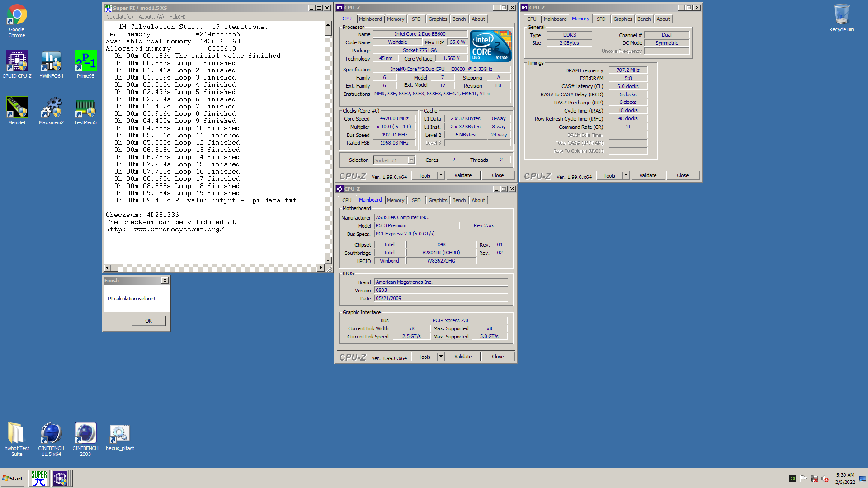Screen dimensions: 868x488
Task: Click Validate in the CPU tab window
Action: 463,175
